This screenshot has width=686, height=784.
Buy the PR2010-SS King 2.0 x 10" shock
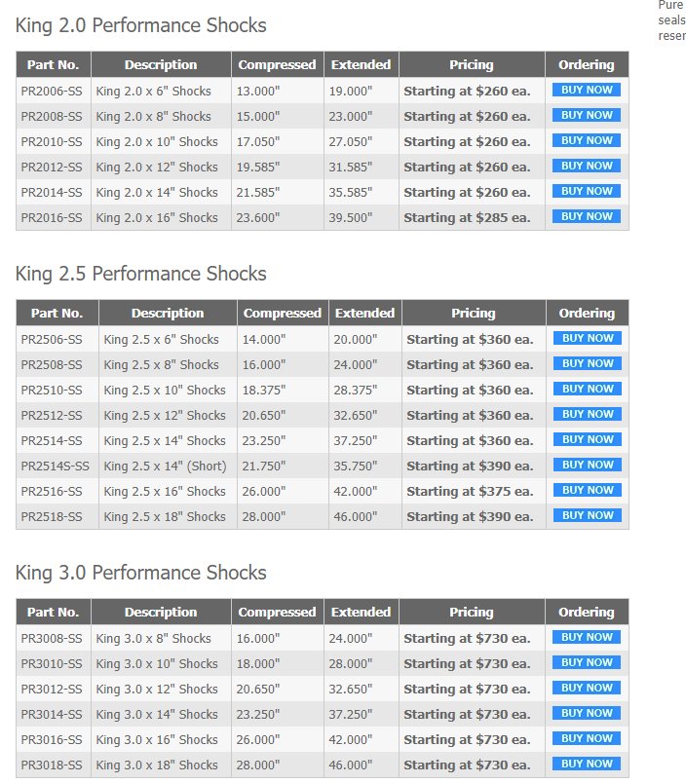pyautogui.click(x=587, y=140)
